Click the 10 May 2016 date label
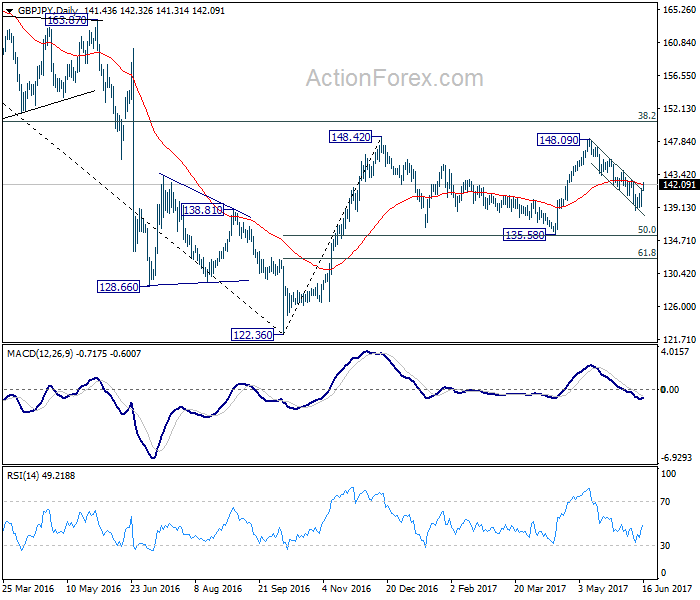The image size is (700, 600). (93, 588)
